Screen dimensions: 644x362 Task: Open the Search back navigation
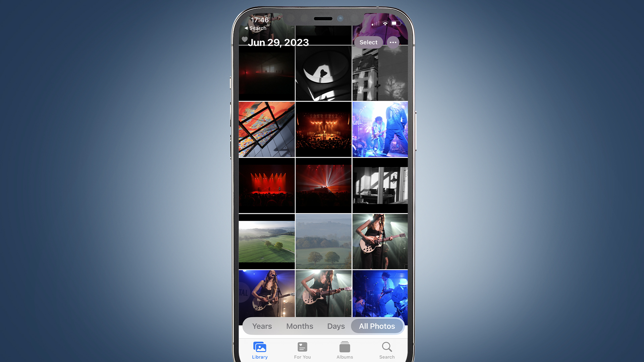(x=256, y=28)
